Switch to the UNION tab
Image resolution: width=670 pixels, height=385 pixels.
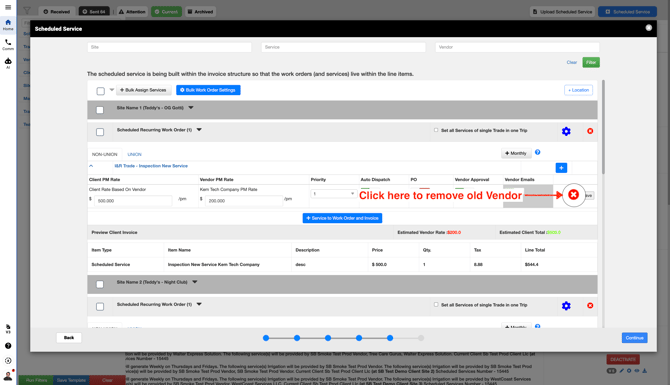135,154
